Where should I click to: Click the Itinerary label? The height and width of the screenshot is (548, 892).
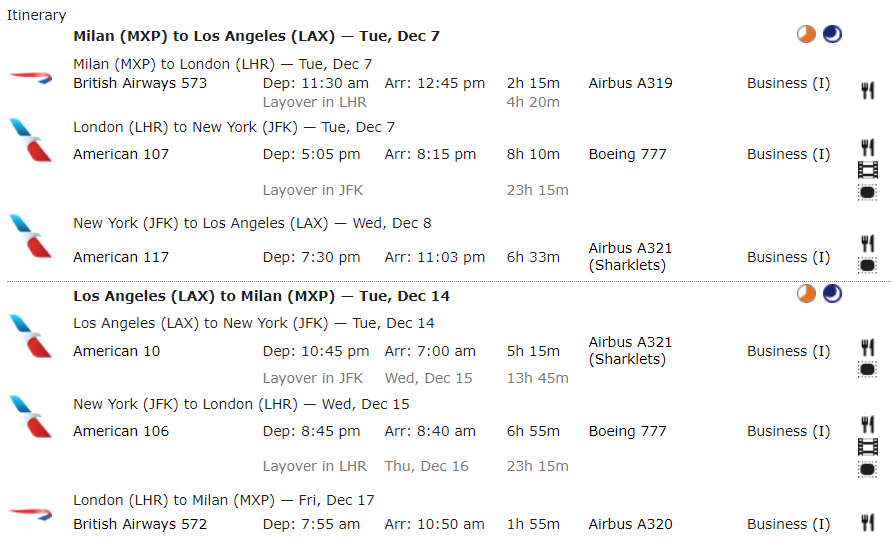pyautogui.click(x=37, y=15)
